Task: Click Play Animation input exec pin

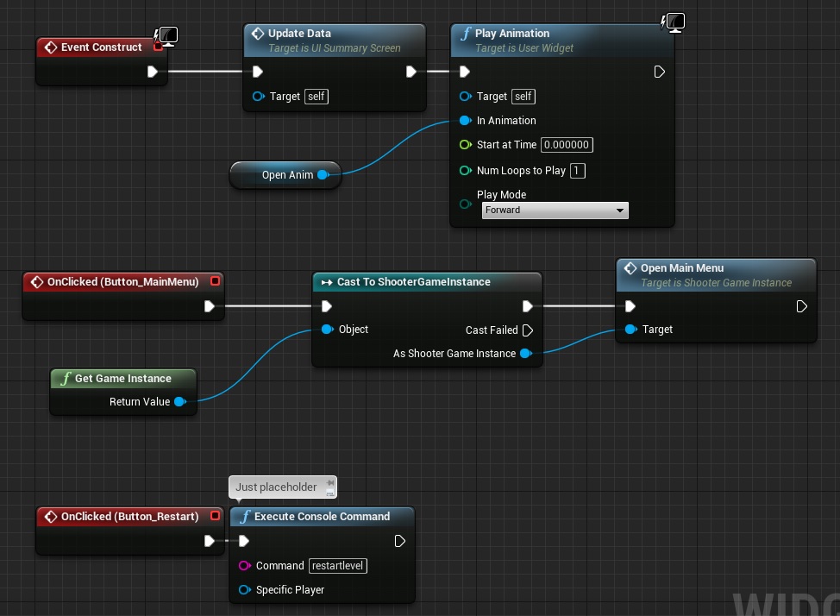Action: click(x=465, y=72)
